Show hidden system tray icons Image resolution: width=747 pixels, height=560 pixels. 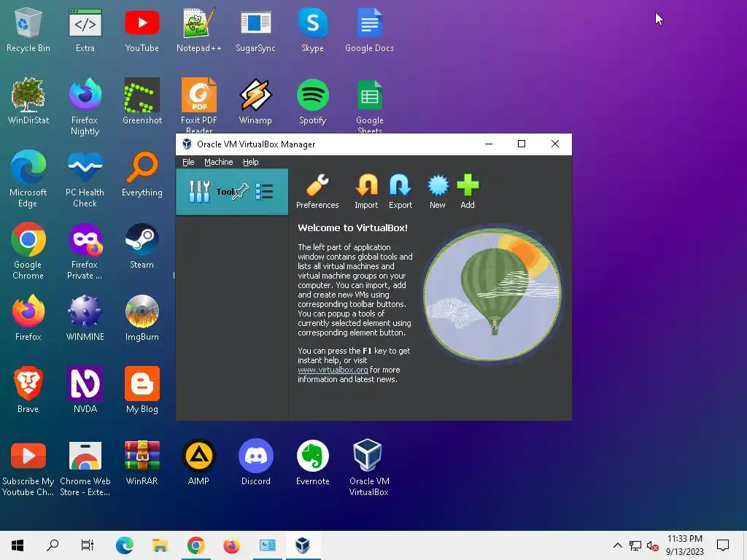tap(617, 545)
